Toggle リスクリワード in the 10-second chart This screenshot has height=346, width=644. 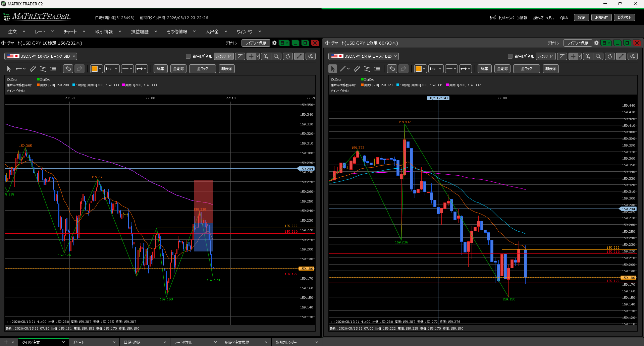pyautogui.click(x=223, y=56)
